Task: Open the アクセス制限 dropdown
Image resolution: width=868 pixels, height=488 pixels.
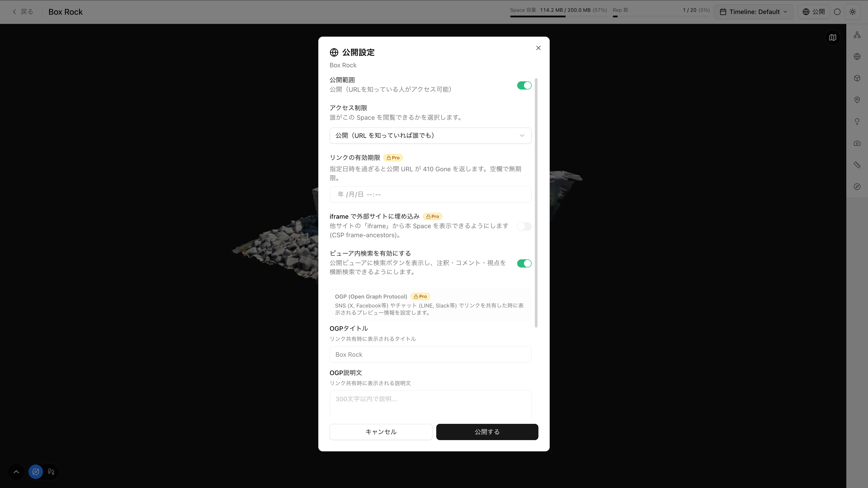Action: 430,135
